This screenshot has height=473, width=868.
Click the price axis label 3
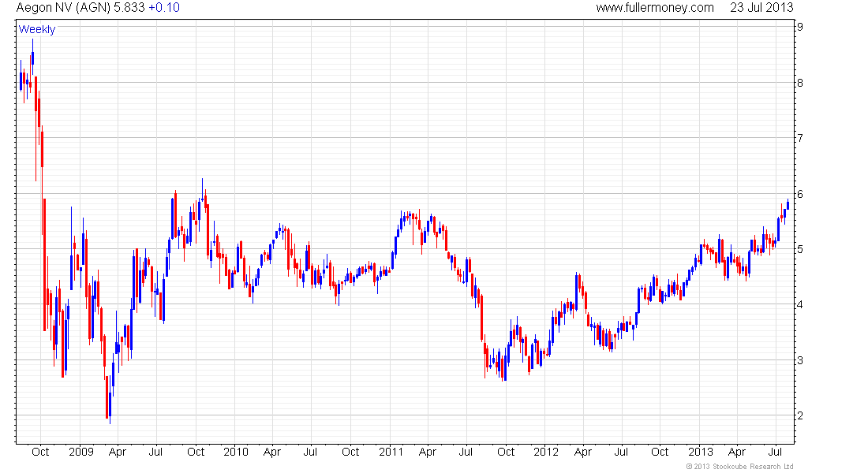coord(800,361)
